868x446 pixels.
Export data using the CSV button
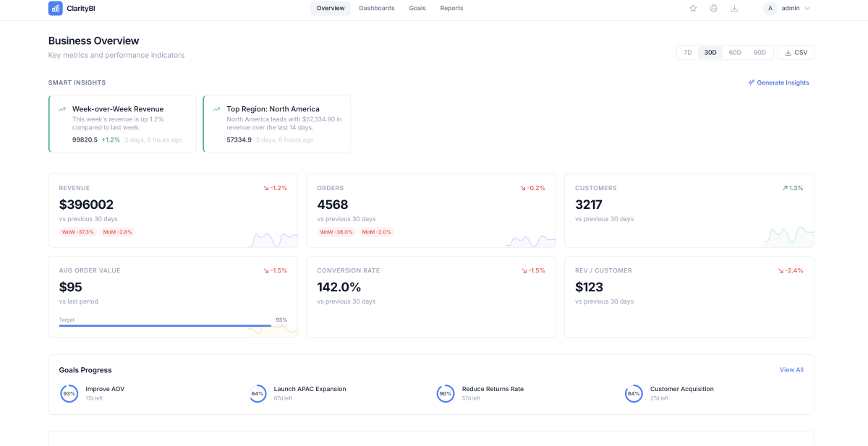click(x=795, y=52)
